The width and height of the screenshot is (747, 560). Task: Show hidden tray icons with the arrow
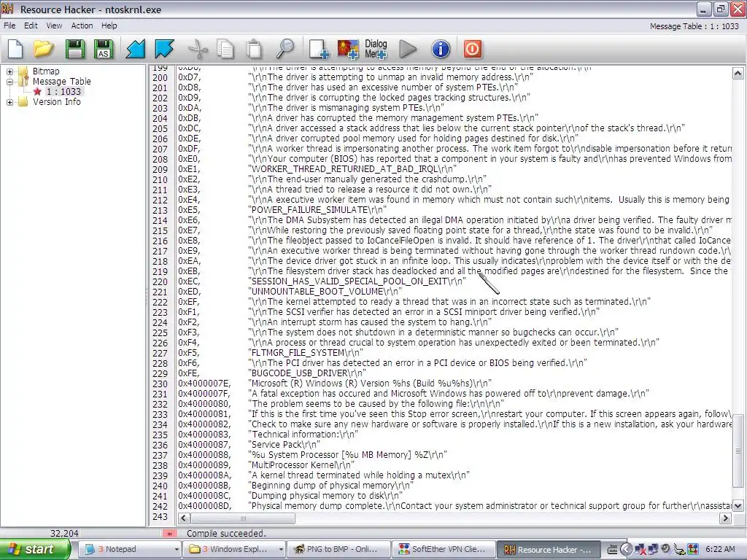click(626, 549)
